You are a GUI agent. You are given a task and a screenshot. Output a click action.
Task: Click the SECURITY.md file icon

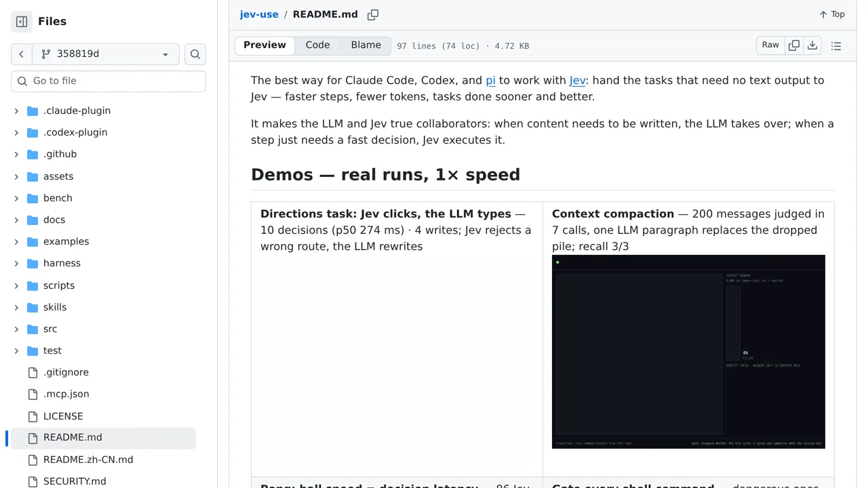(x=33, y=481)
